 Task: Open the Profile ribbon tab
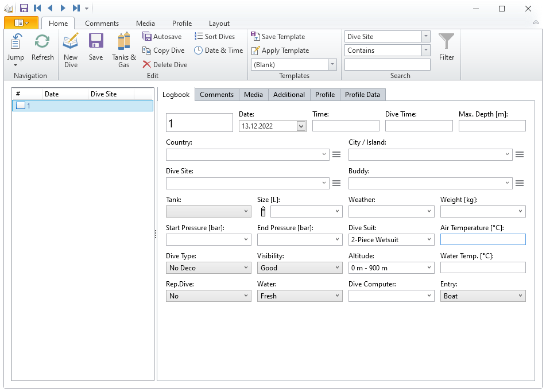tap(182, 24)
